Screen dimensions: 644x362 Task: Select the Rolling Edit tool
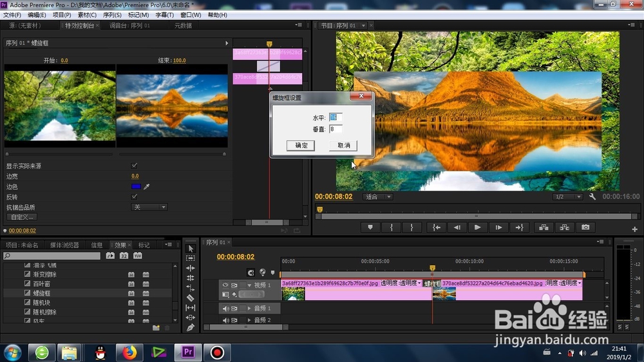[191, 278]
